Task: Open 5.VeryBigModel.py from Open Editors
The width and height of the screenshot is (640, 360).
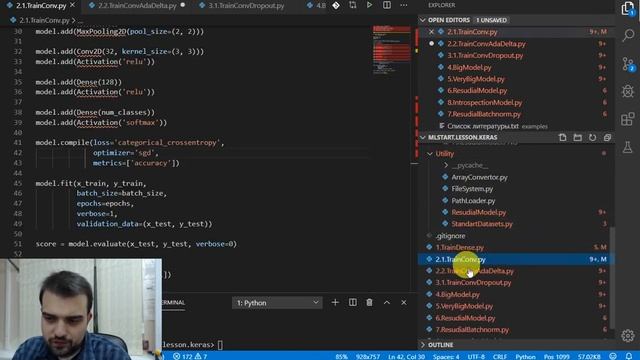Action: tap(476, 79)
